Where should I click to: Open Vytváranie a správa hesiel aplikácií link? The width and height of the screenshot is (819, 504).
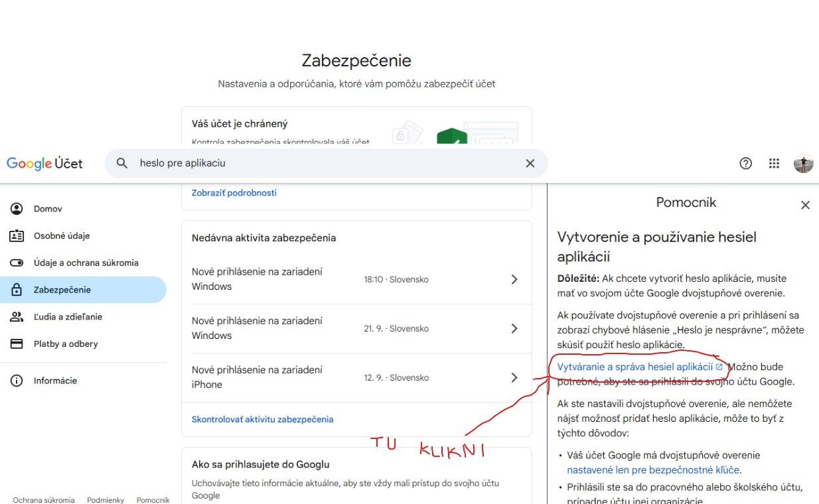[x=640, y=367]
